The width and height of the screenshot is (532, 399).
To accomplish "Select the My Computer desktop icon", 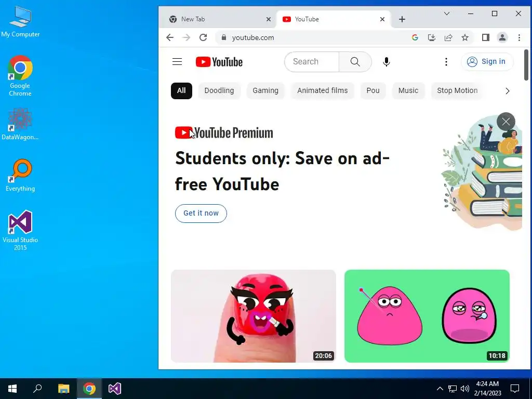I will click(20, 21).
